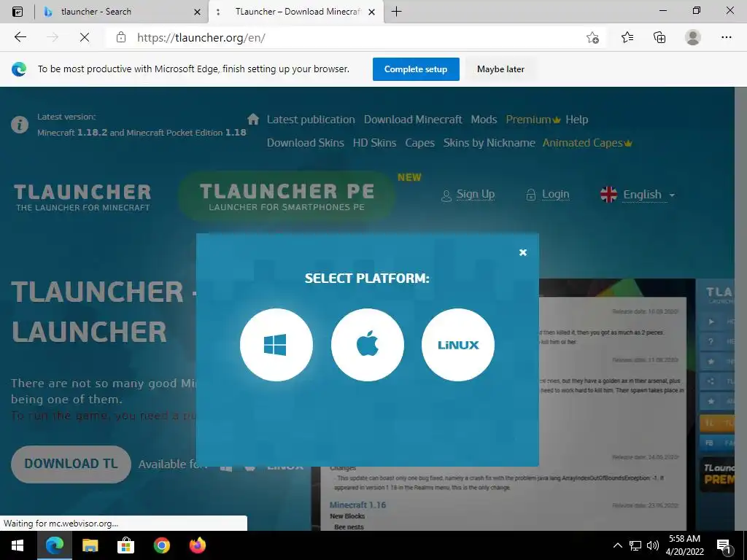
Task: Open Help menu item
Action: pos(576,120)
